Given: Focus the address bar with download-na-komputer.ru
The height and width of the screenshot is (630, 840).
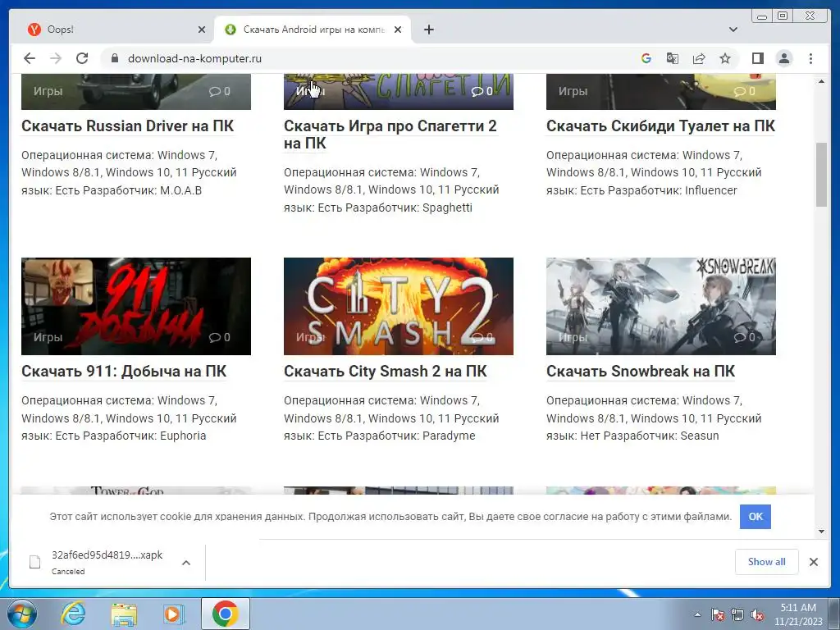Looking at the screenshot, I should point(370,58).
